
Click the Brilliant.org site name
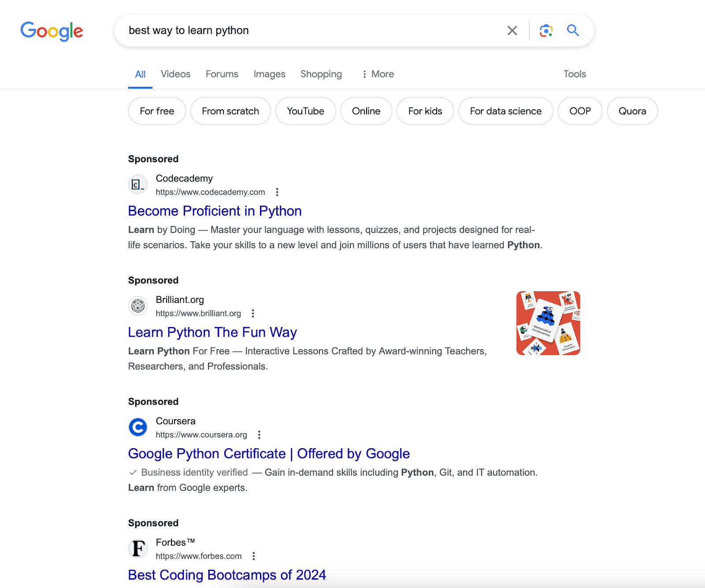[180, 300]
